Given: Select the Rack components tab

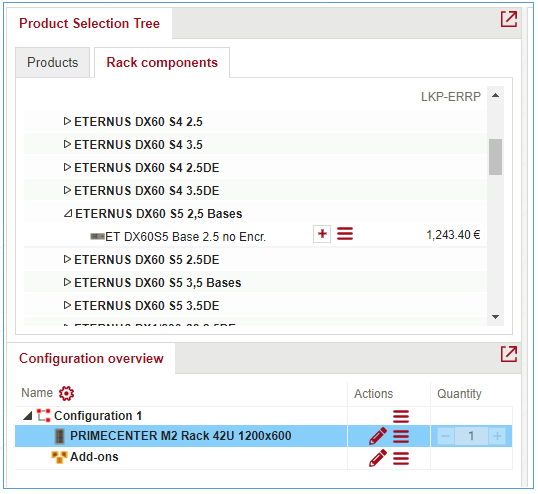Looking at the screenshot, I should pos(162,62).
